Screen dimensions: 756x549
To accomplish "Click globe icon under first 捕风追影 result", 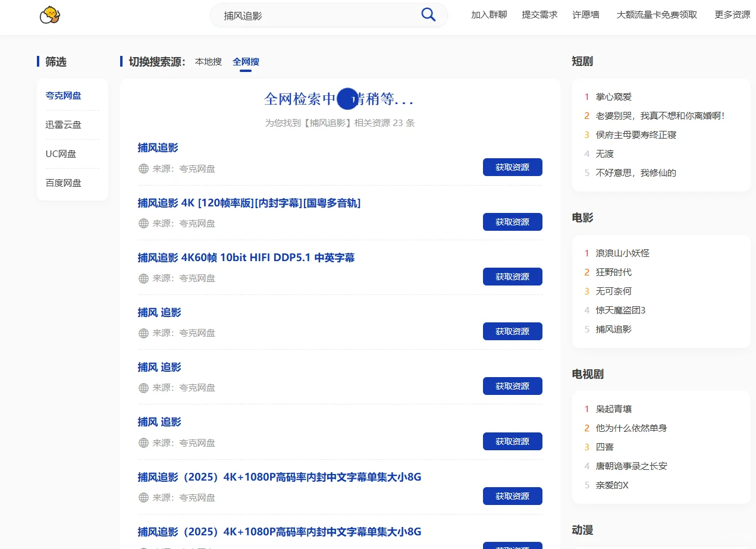I will click(x=143, y=169).
